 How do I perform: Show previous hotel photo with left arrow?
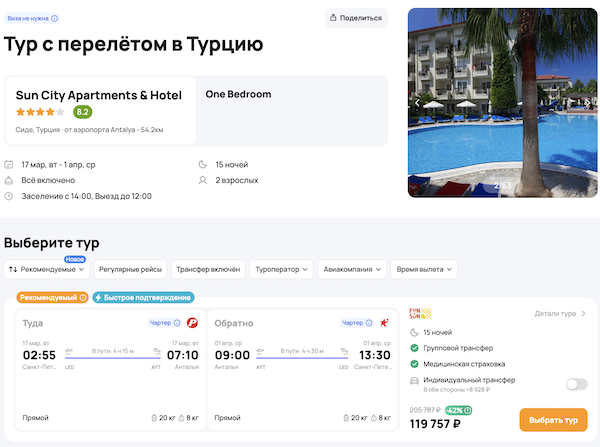click(x=417, y=102)
